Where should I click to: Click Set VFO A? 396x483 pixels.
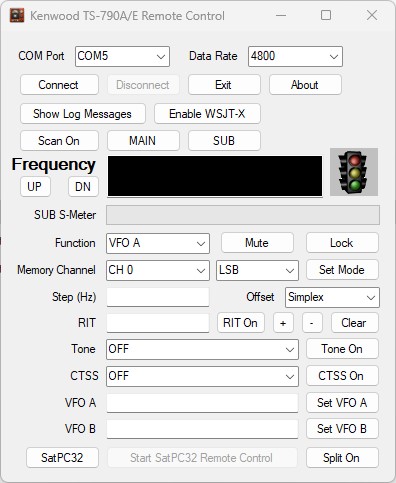coord(342,403)
